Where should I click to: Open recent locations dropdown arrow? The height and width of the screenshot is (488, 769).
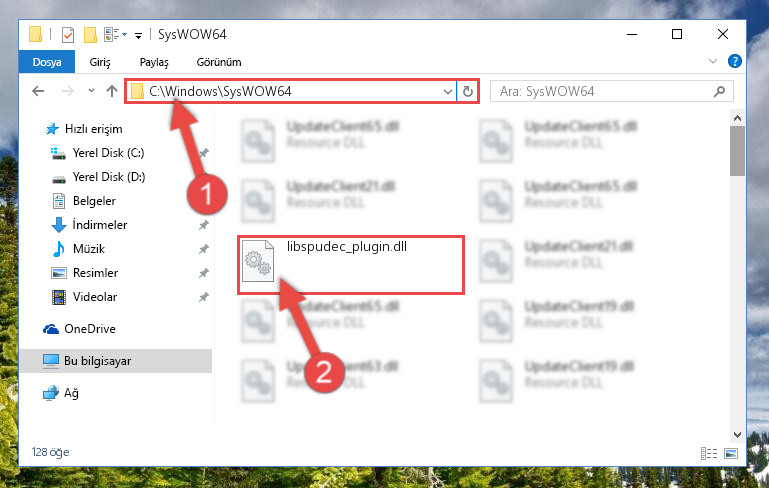coord(91,91)
